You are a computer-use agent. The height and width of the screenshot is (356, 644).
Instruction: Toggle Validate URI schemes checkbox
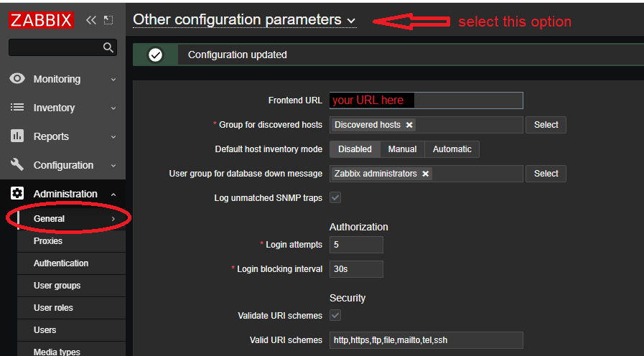click(x=335, y=315)
